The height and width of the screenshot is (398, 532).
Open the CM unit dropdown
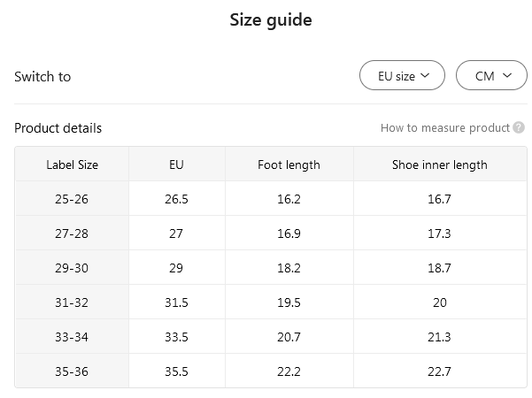click(491, 76)
